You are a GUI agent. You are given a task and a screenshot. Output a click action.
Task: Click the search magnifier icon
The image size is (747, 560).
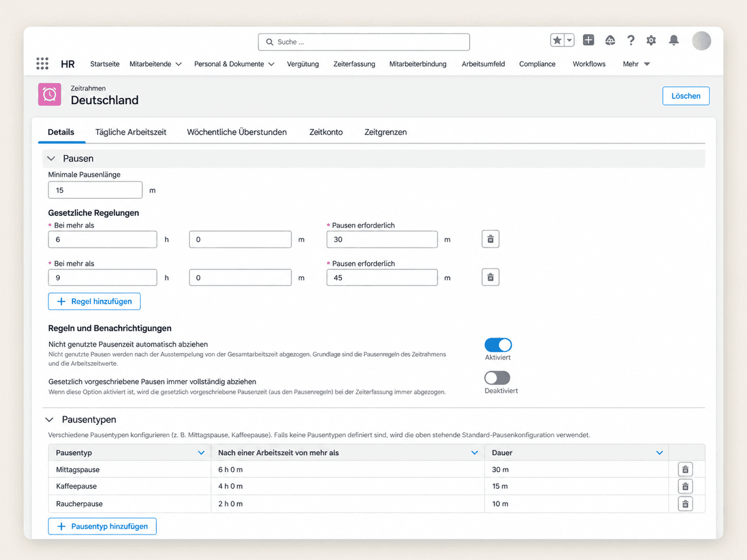tap(269, 42)
